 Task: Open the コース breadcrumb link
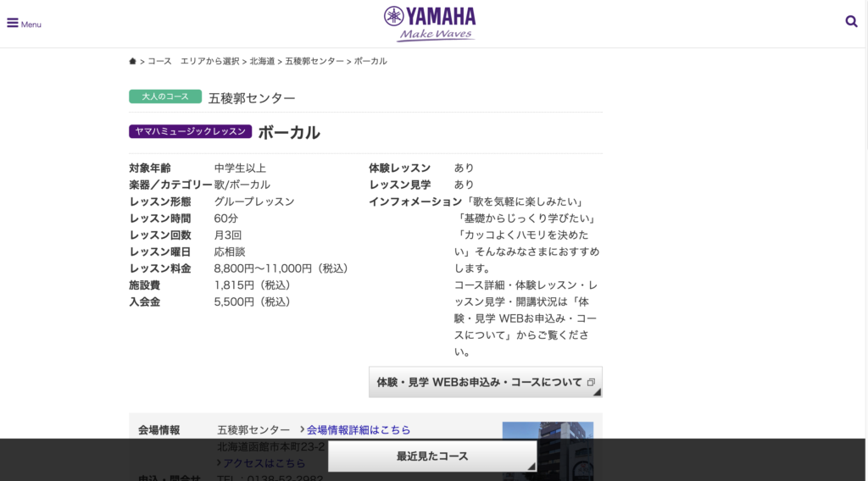pyautogui.click(x=159, y=61)
